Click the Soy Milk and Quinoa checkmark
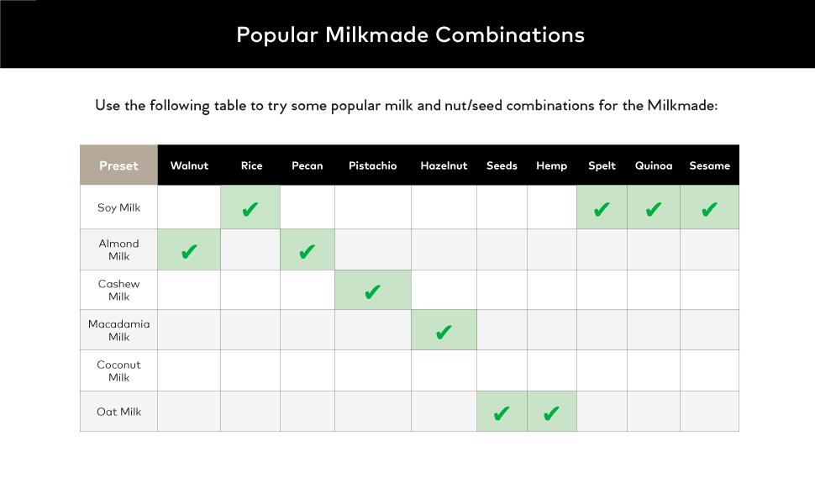Image resolution: width=815 pixels, height=504 pixels. (x=653, y=209)
